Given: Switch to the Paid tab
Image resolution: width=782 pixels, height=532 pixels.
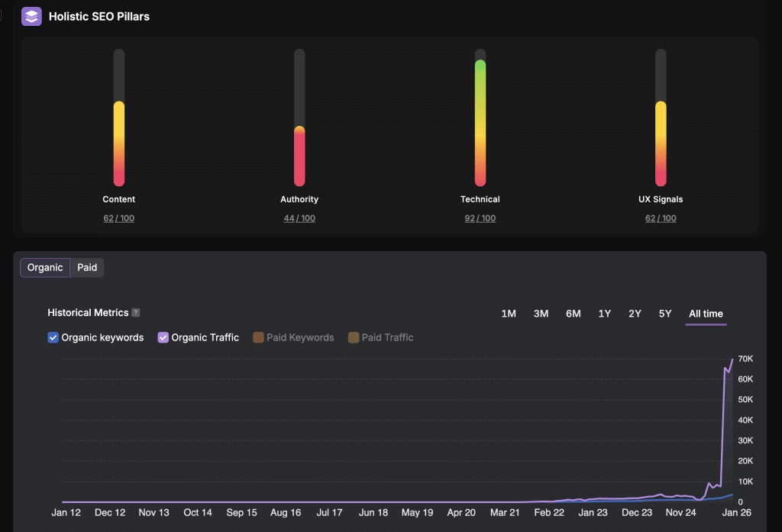Looking at the screenshot, I should [x=86, y=267].
